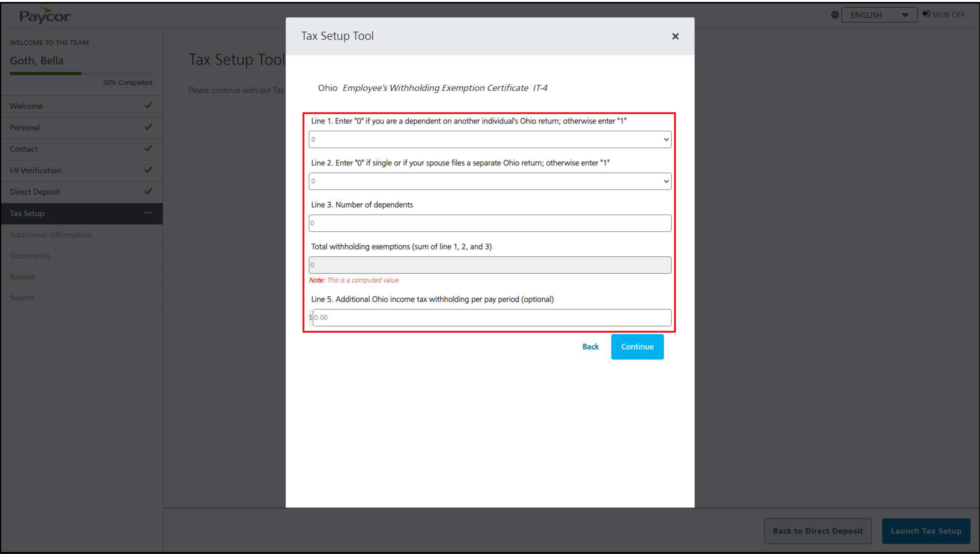Image resolution: width=980 pixels, height=554 pixels.
Task: Open the Line 1 dependent dropdown
Action: coord(489,139)
